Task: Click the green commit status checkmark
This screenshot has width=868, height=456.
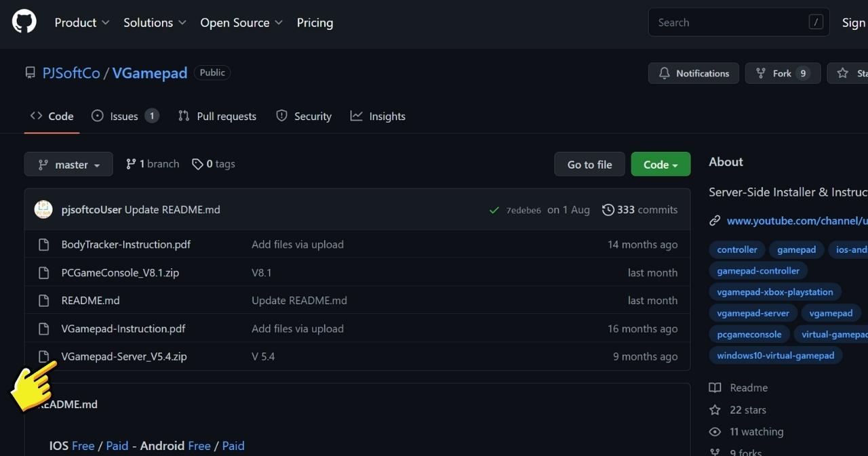Action: (x=494, y=210)
